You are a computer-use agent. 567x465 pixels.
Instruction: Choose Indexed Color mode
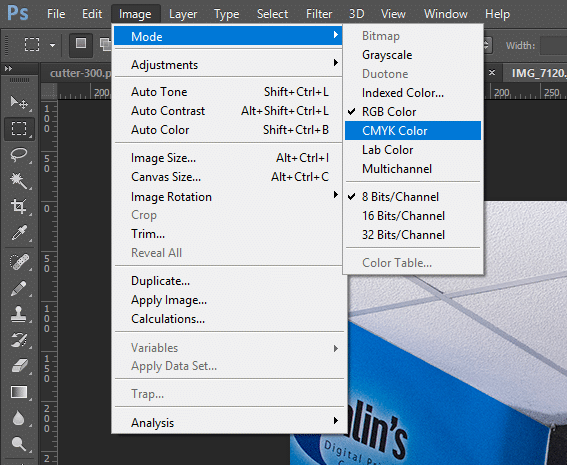click(413, 93)
